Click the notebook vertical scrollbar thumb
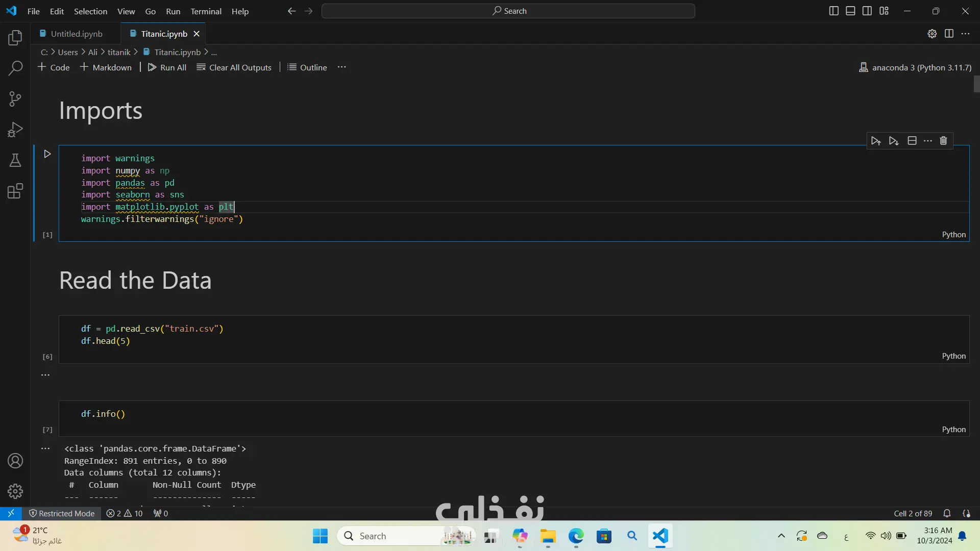 pos(976,84)
